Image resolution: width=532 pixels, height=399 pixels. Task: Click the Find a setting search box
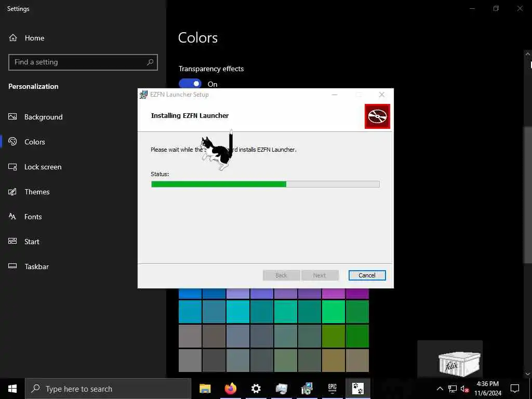83,62
